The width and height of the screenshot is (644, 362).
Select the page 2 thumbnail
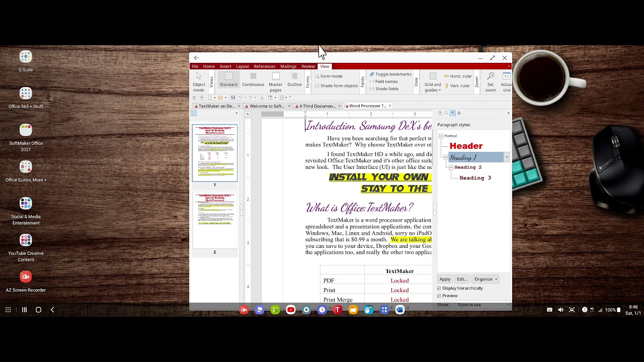pos(214,220)
